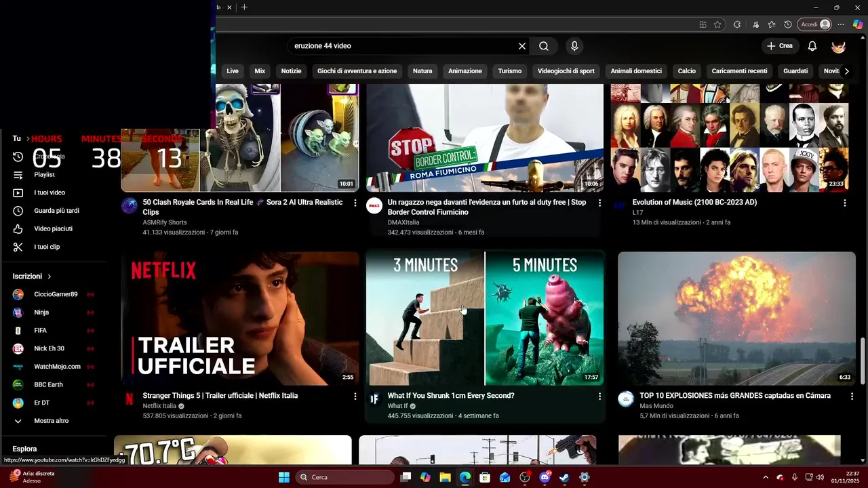Click the Accedi browser profile button
This screenshot has height=488, width=868.
pos(814,24)
